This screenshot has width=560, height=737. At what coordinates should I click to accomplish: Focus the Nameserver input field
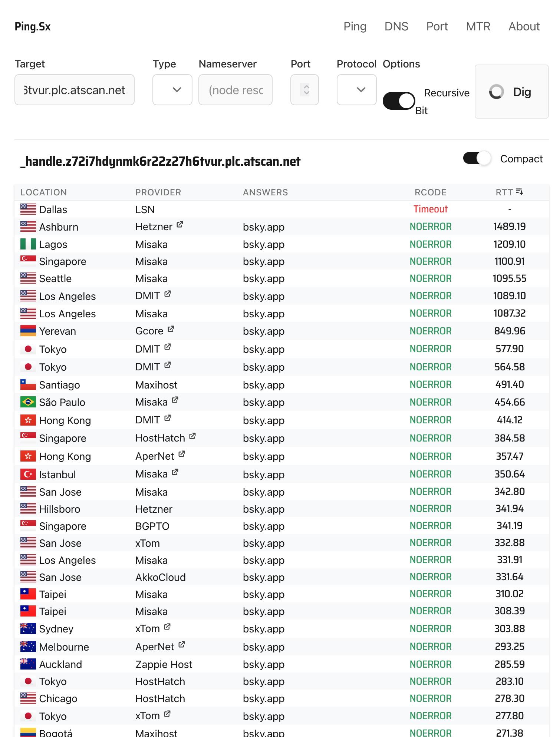[x=235, y=90]
